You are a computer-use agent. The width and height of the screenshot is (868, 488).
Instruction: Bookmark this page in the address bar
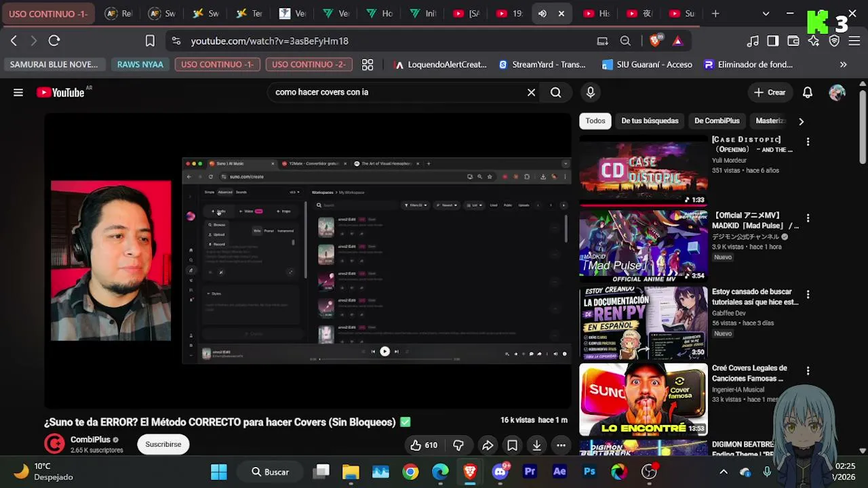(x=150, y=41)
